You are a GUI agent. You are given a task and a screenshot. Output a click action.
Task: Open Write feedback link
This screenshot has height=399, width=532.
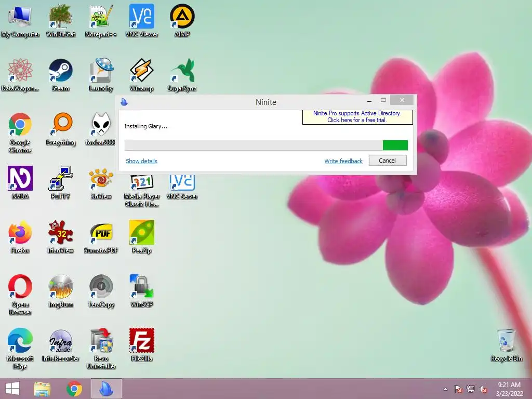pyautogui.click(x=343, y=161)
